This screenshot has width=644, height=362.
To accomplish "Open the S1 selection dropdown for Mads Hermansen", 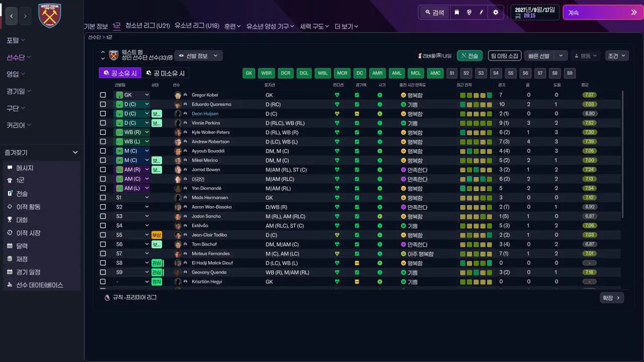I will click(132, 198).
